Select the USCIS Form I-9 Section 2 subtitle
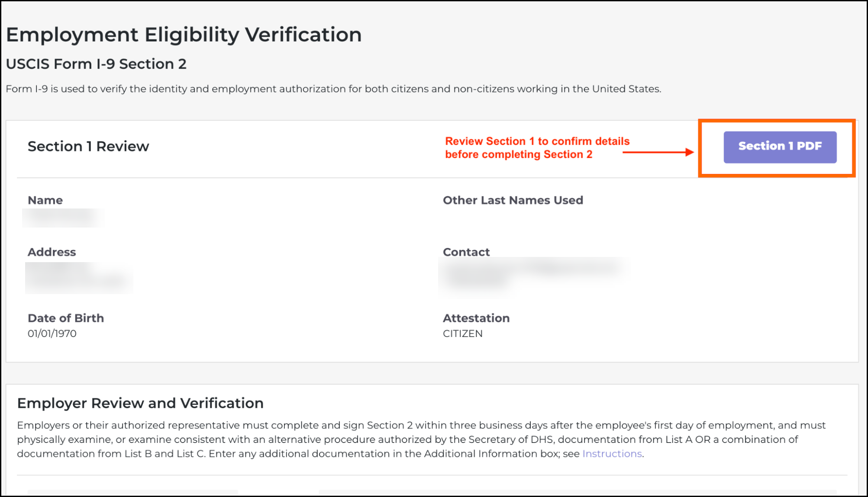Viewport: 868px width, 497px height. [x=96, y=64]
